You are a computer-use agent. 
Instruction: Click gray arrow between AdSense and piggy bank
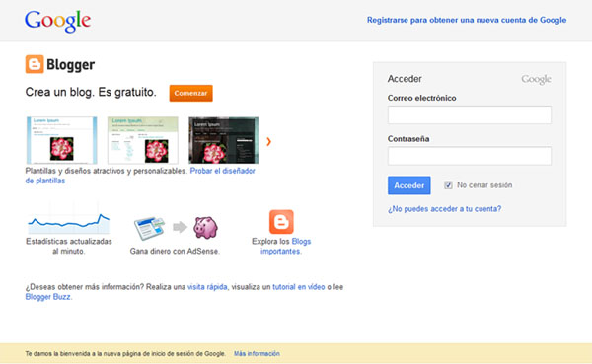(x=181, y=227)
